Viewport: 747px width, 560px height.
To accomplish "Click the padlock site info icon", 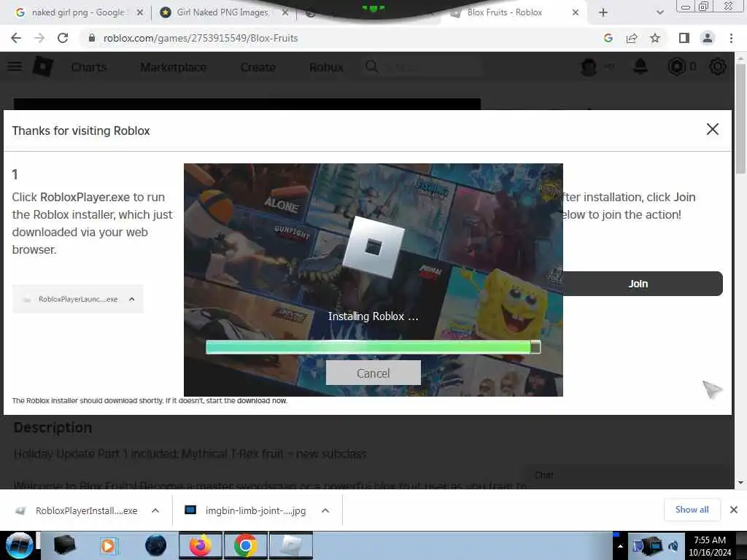I will tap(92, 38).
